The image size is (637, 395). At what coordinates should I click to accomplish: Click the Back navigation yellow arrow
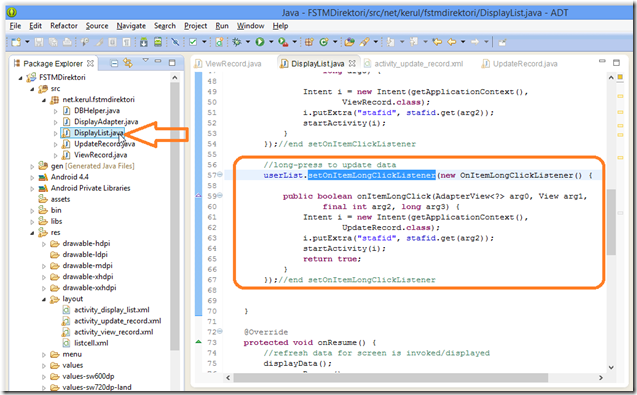[452, 42]
